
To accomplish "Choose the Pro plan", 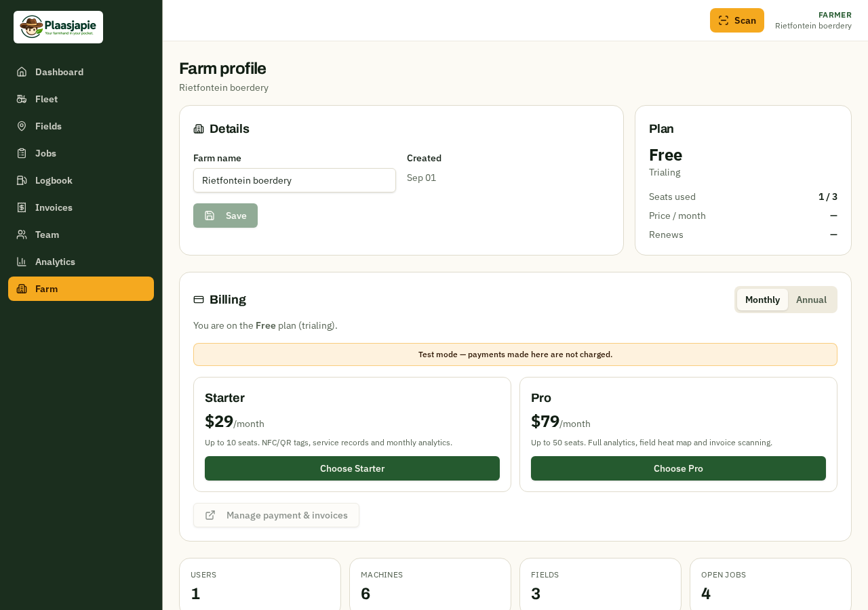I will (678, 468).
